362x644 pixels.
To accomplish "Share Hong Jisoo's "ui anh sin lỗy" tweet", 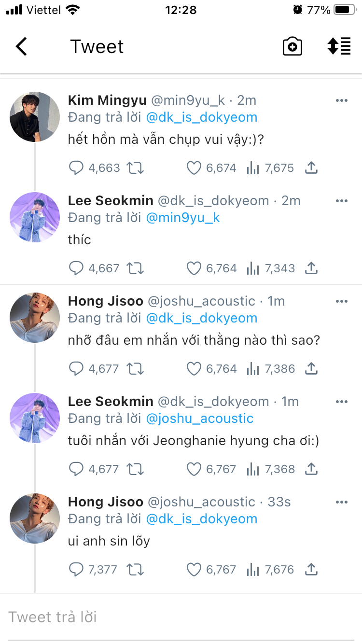I will pos(311,570).
